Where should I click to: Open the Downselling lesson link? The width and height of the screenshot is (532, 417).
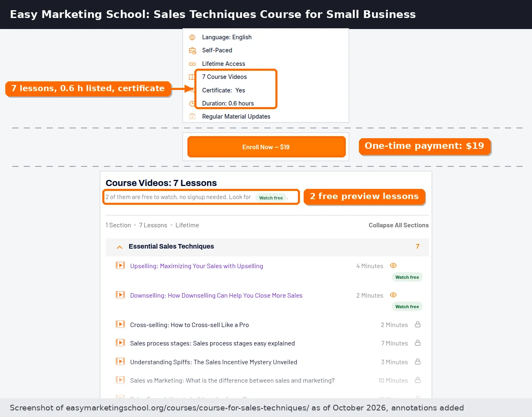point(216,296)
